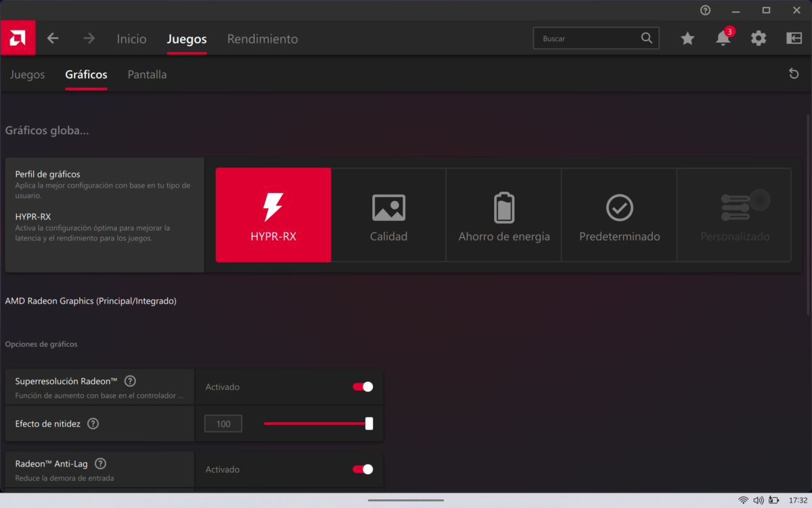Select the Calidad profile

[x=388, y=215]
